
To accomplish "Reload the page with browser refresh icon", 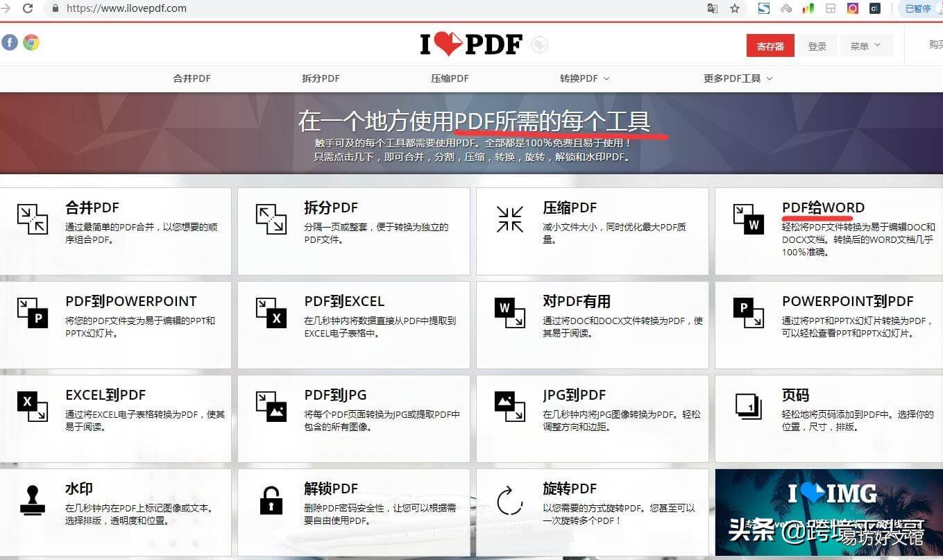I will (28, 8).
